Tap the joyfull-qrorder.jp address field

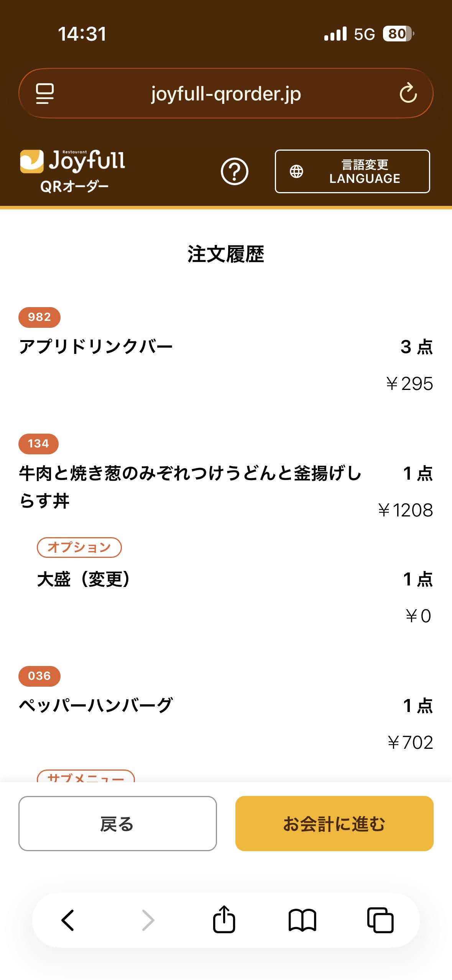[x=225, y=94]
